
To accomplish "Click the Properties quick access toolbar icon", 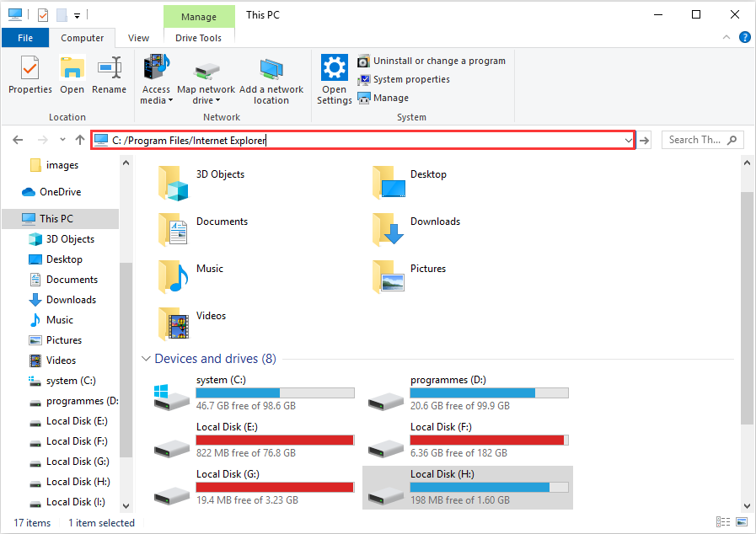I will tap(43, 15).
